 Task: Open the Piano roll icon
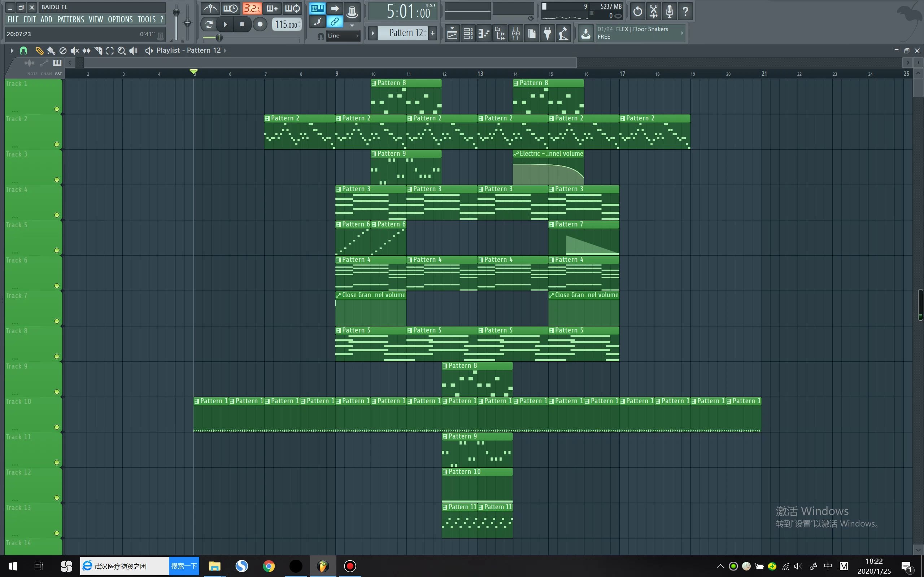(x=484, y=34)
